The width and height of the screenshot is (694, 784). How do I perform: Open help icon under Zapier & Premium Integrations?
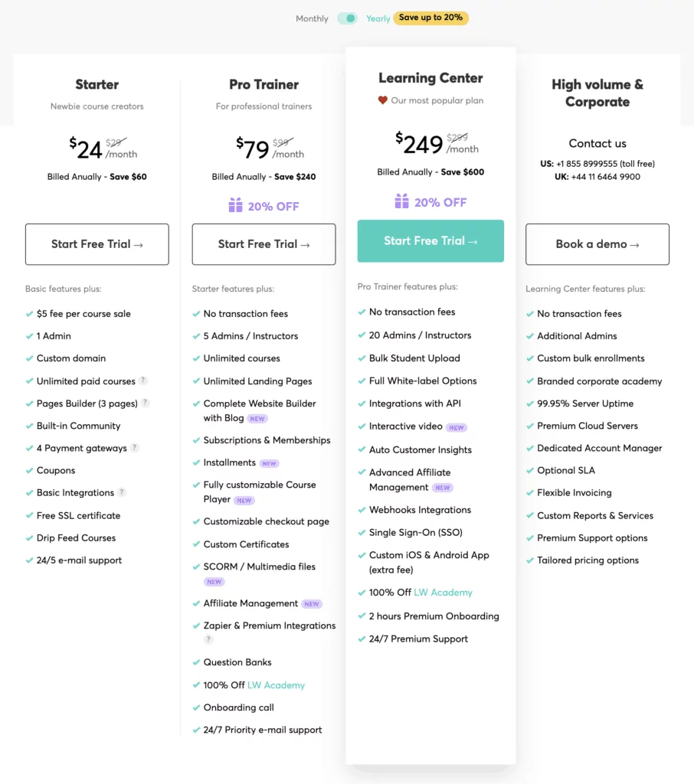pyautogui.click(x=208, y=639)
